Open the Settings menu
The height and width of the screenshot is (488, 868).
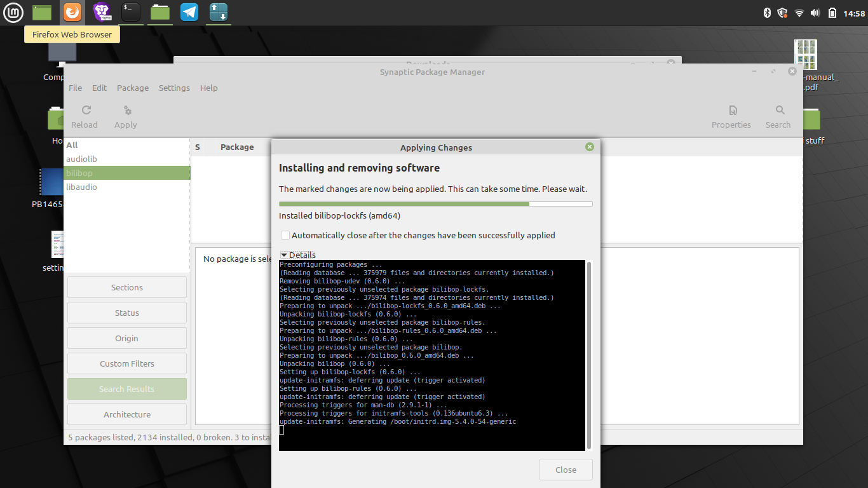coord(174,88)
